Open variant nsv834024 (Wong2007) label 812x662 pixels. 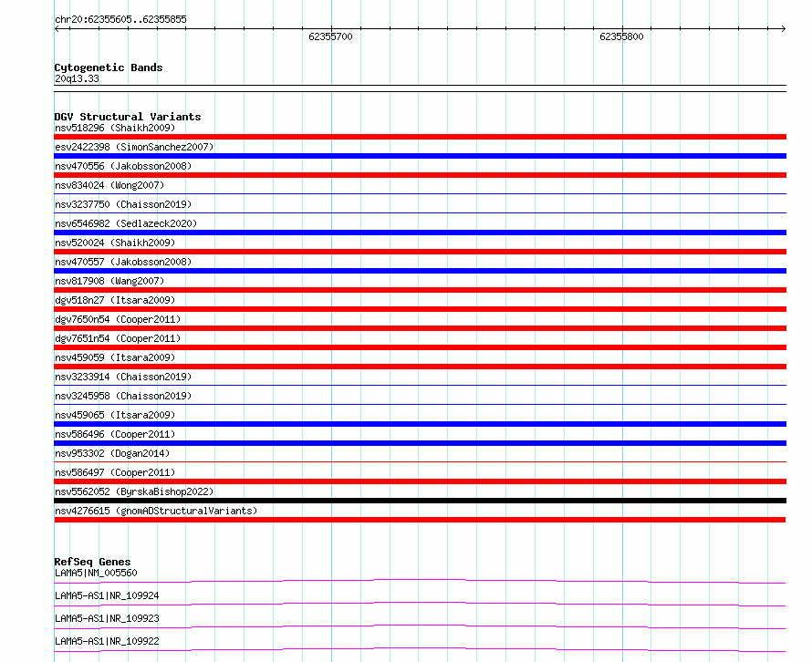[x=109, y=185]
